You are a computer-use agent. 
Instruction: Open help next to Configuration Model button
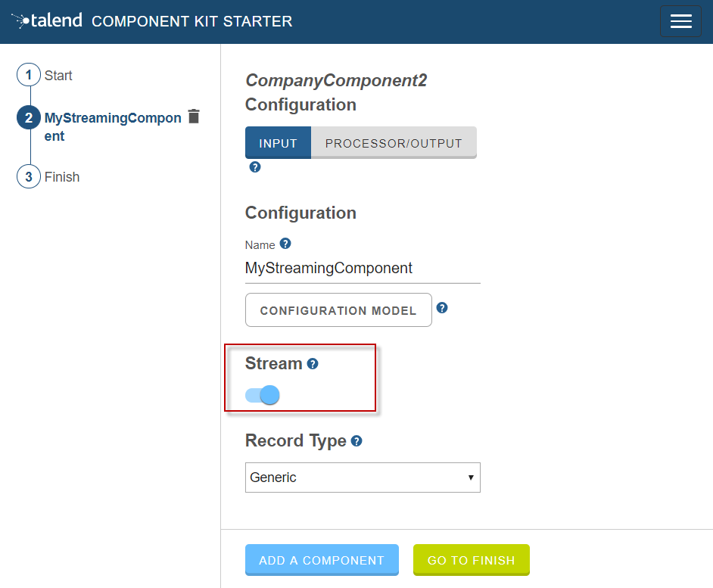(x=443, y=308)
